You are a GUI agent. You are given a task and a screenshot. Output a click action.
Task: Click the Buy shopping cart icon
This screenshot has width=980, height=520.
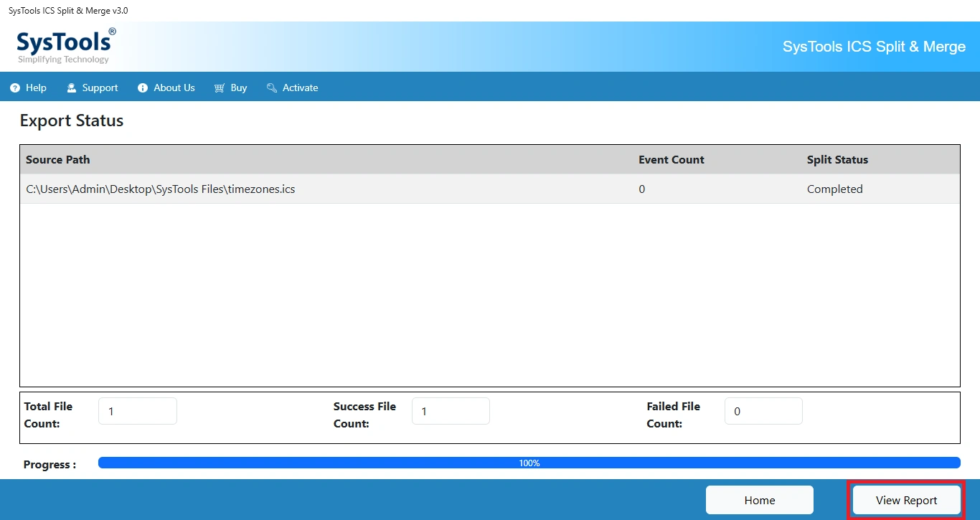coord(220,88)
